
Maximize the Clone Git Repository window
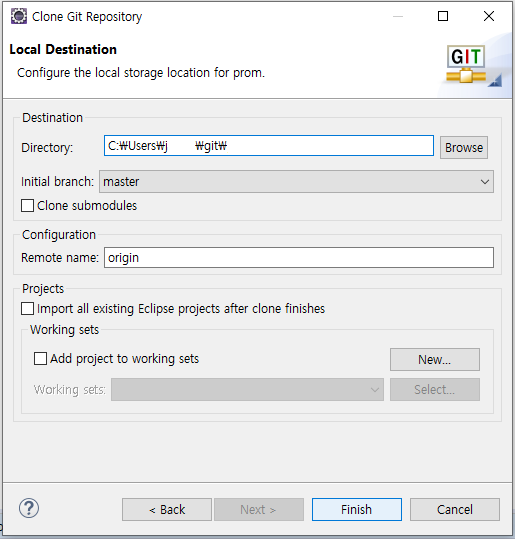pos(443,16)
